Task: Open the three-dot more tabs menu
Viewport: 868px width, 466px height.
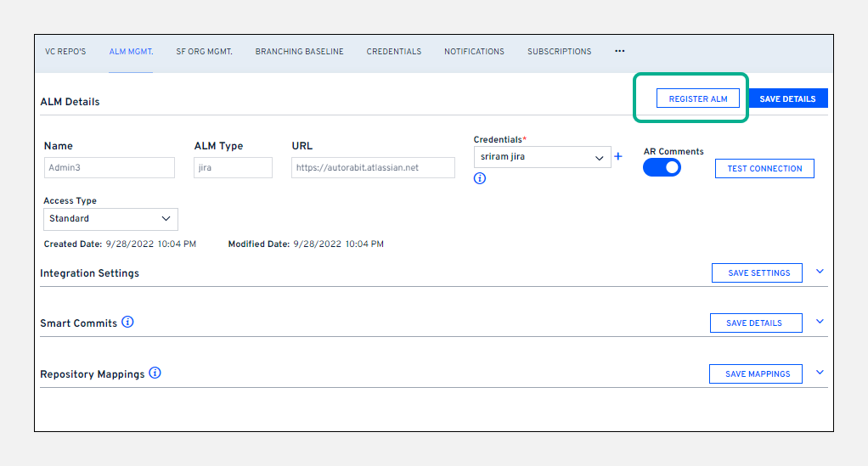Action: click(620, 51)
